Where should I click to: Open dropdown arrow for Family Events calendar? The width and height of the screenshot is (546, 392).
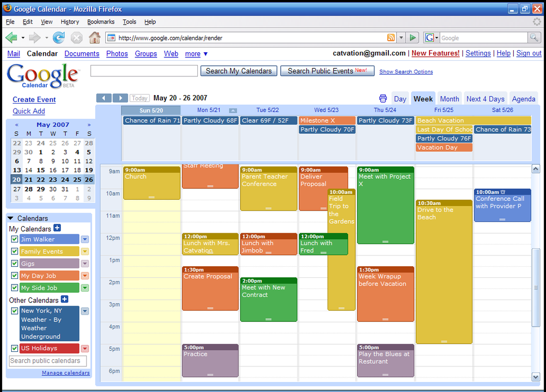[85, 252]
